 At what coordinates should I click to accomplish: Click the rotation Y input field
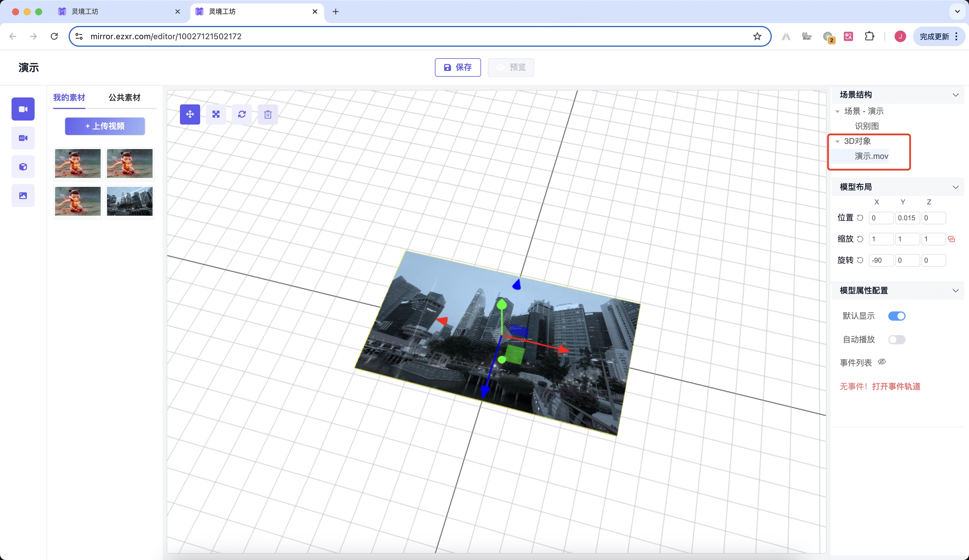pyautogui.click(x=907, y=260)
